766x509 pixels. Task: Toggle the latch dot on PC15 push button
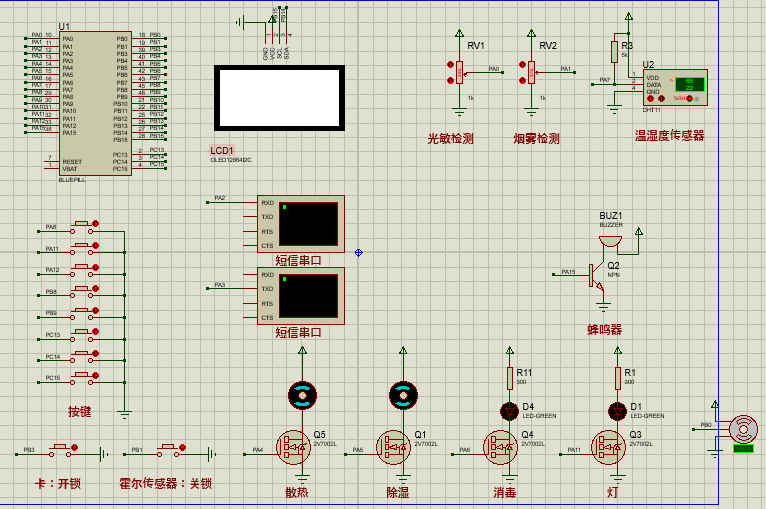pyautogui.click(x=95, y=375)
